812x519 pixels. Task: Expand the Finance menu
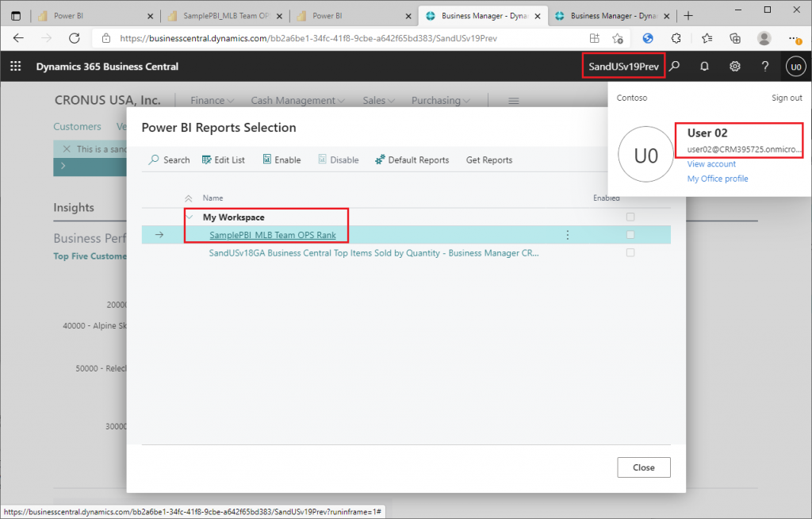tap(212, 101)
